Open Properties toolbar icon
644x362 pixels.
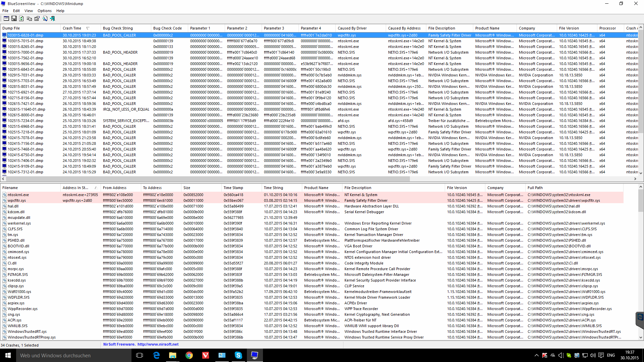(37, 19)
